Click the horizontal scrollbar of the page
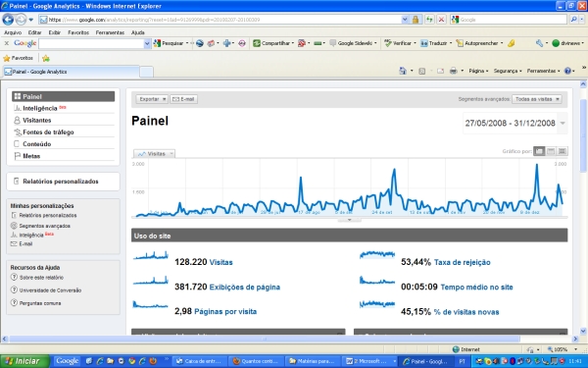This screenshot has height=368, width=588. (265, 339)
